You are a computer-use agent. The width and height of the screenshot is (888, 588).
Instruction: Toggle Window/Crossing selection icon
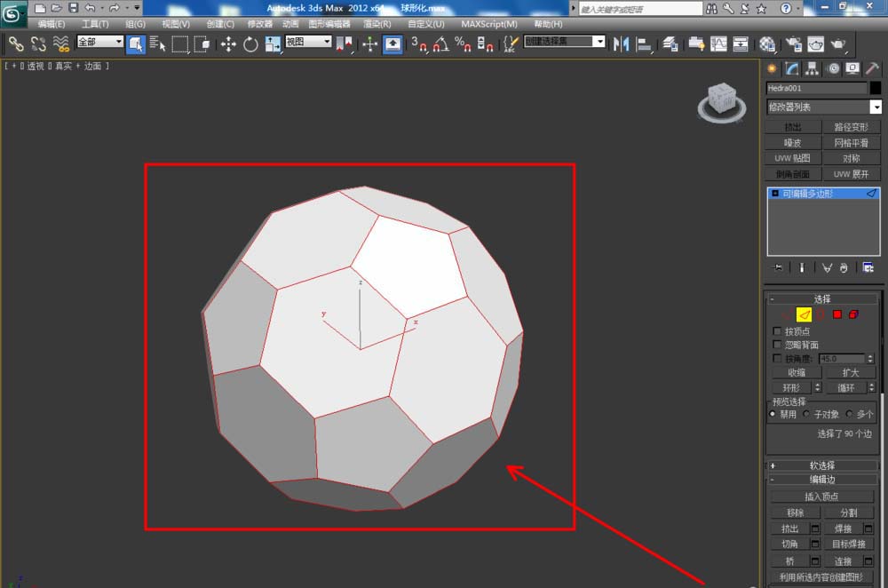pos(202,44)
